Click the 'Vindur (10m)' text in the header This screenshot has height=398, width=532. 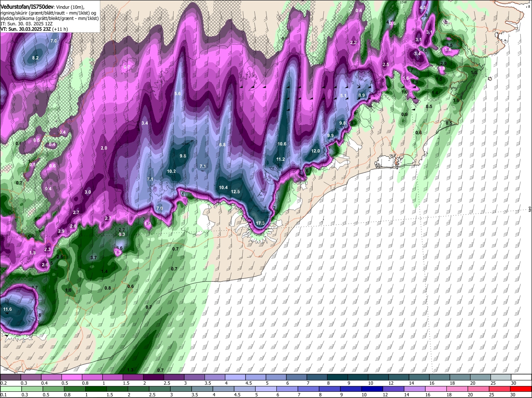coord(70,7)
